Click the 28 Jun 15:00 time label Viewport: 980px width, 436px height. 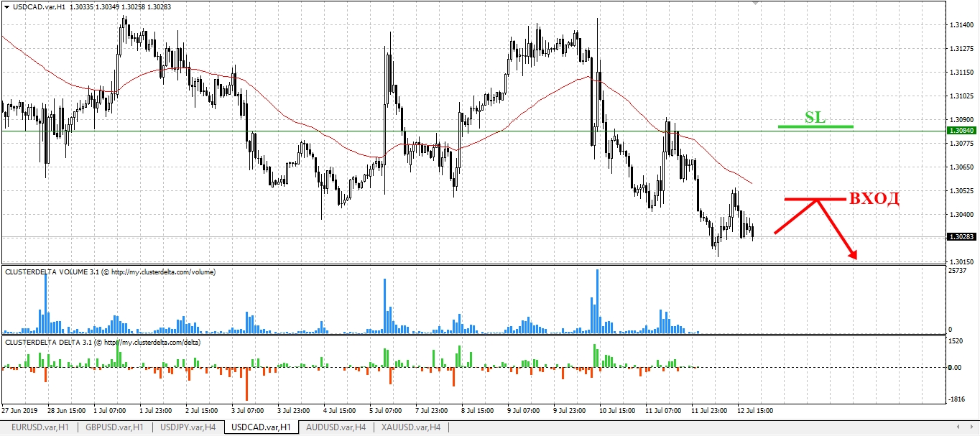click(x=66, y=412)
